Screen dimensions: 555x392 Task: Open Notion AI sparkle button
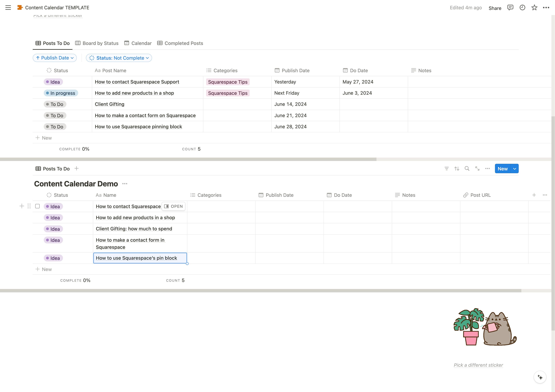[540, 377]
